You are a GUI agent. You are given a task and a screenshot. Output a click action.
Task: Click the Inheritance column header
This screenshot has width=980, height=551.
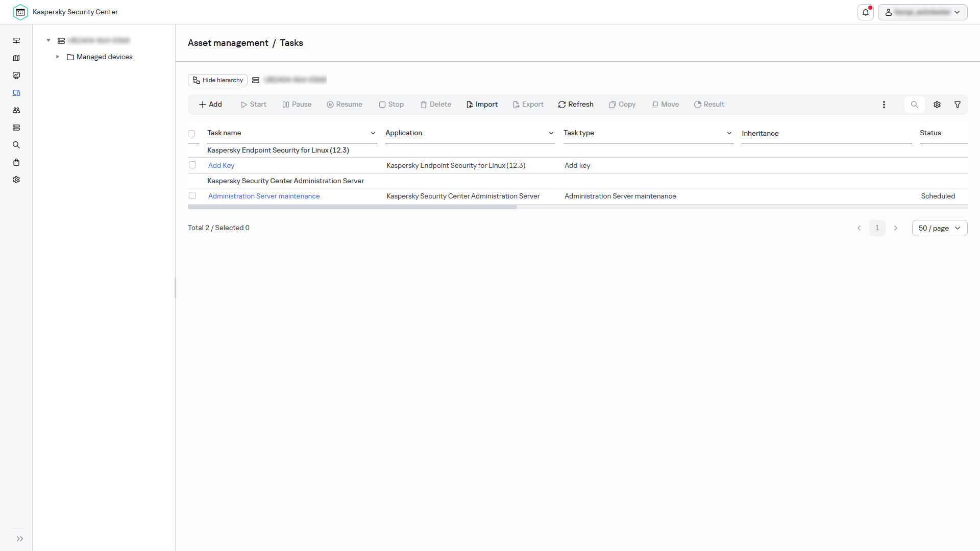[x=760, y=133]
